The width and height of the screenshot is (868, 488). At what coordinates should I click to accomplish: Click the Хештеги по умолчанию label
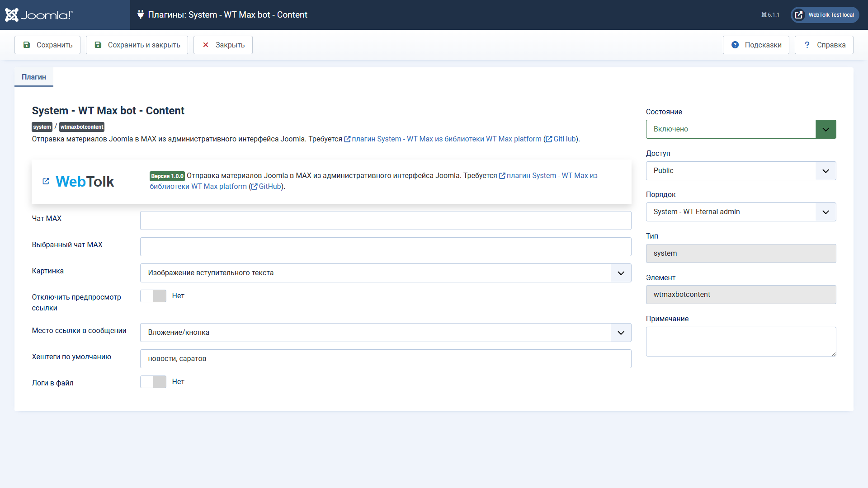(x=71, y=357)
